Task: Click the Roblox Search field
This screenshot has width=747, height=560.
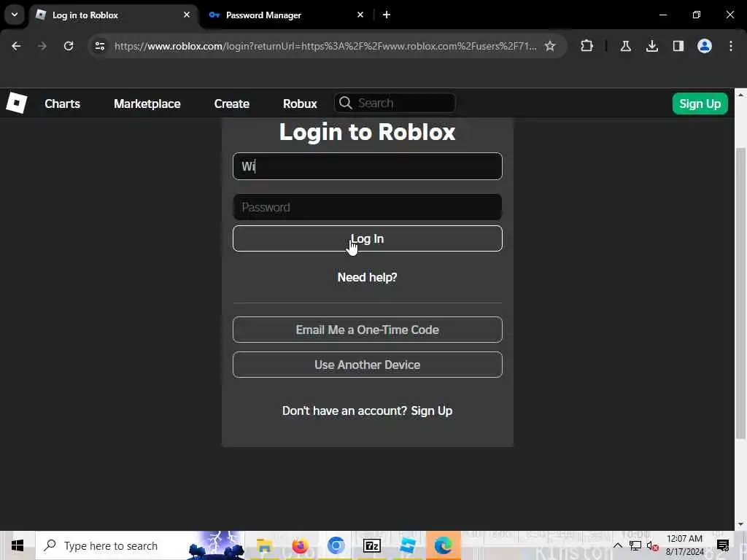Action: click(x=395, y=103)
